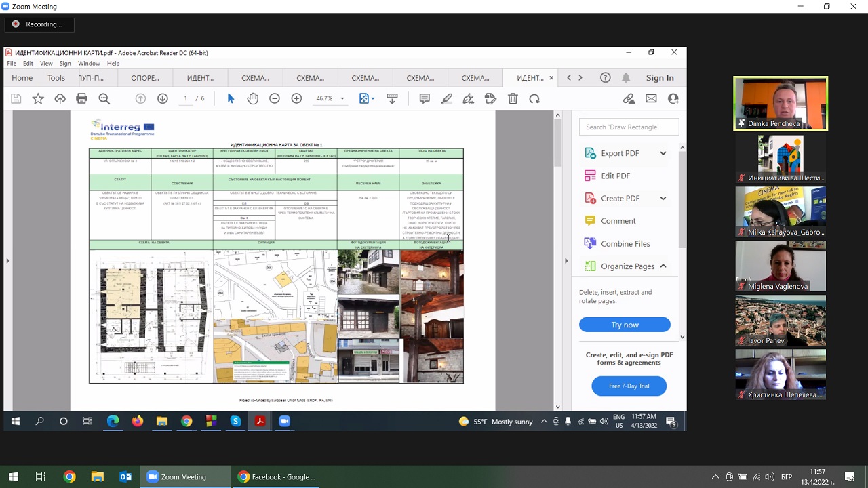Go to next page with the down arrow
The image size is (868, 488).
point(163,98)
